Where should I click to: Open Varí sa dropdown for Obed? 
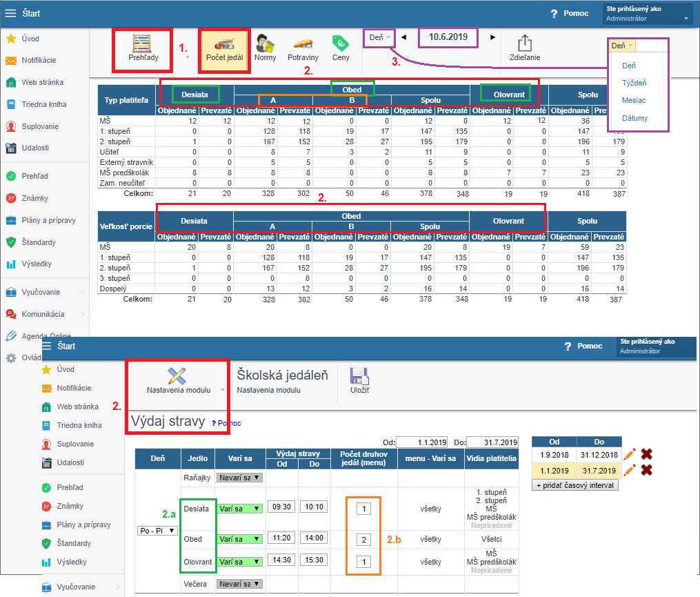(238, 539)
